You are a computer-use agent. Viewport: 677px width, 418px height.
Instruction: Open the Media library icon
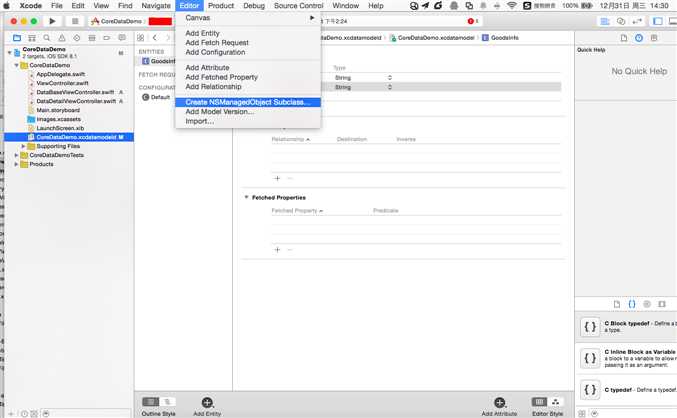662,304
